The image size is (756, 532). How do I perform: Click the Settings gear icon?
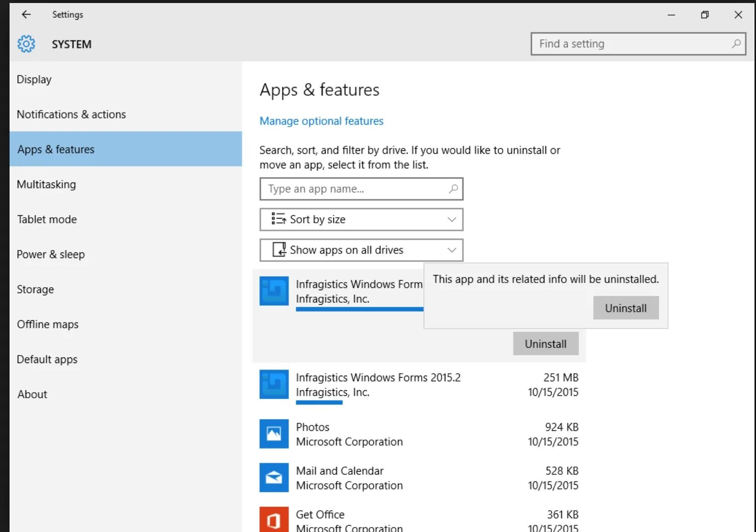[x=26, y=44]
